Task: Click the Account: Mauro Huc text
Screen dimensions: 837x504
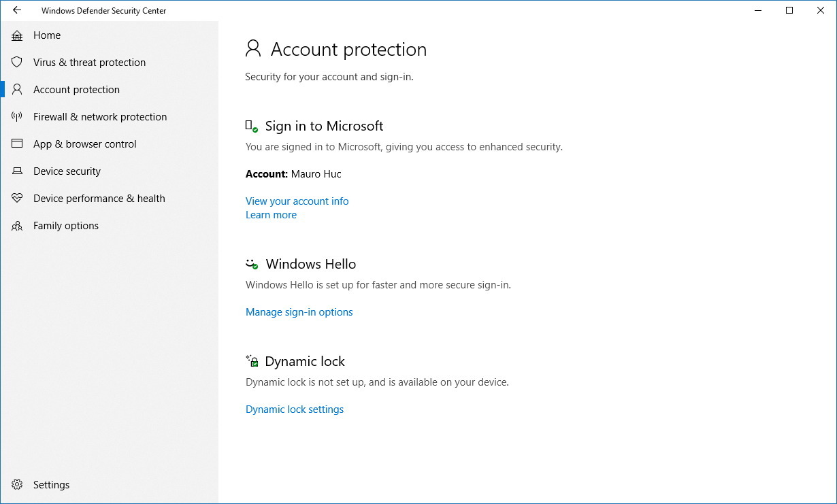Action: [293, 174]
